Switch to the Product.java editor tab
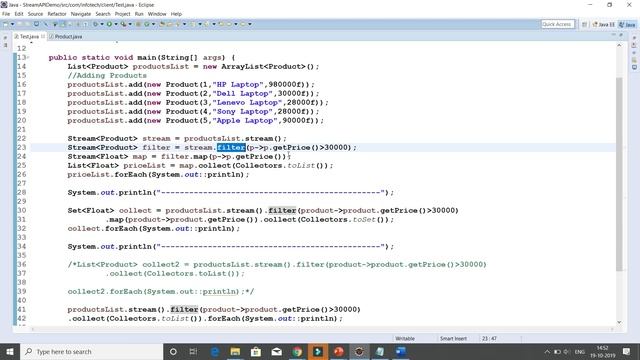Viewport: 640px width, 360px height. tap(65, 36)
